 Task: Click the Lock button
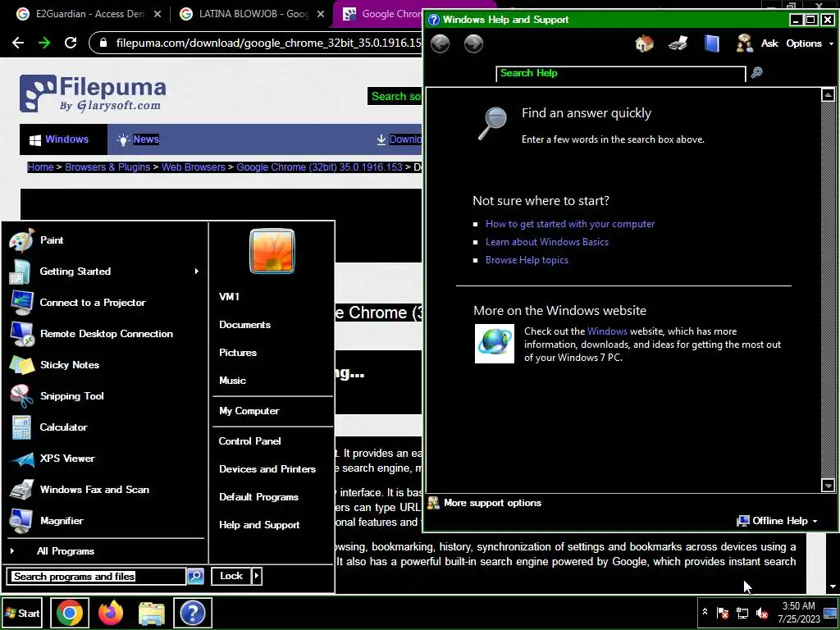(x=231, y=576)
